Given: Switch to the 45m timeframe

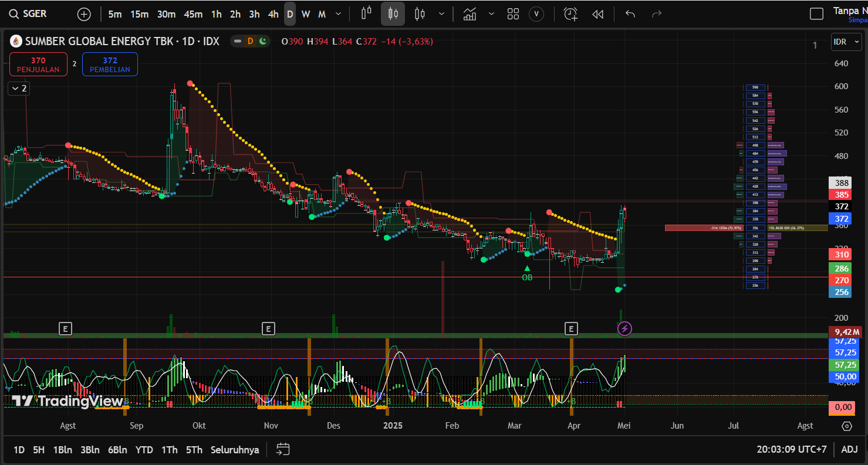Looking at the screenshot, I should point(192,14).
